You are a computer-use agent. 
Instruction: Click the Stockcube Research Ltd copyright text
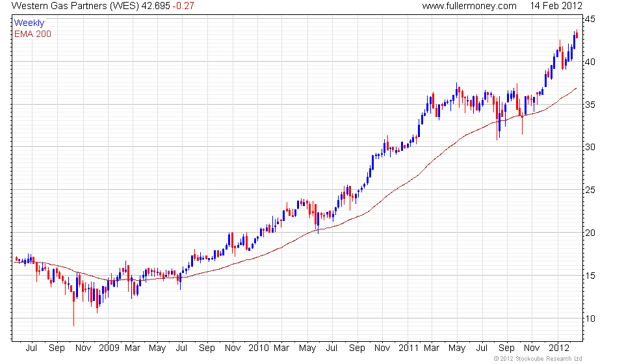click(538, 359)
